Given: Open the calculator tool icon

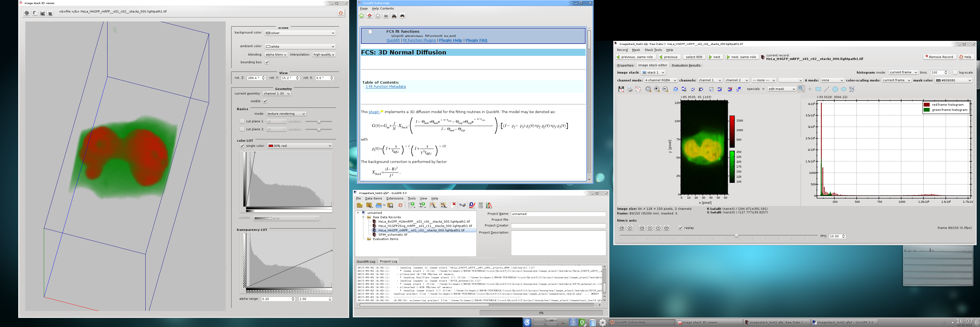Looking at the screenshot, I should click(x=480, y=205).
